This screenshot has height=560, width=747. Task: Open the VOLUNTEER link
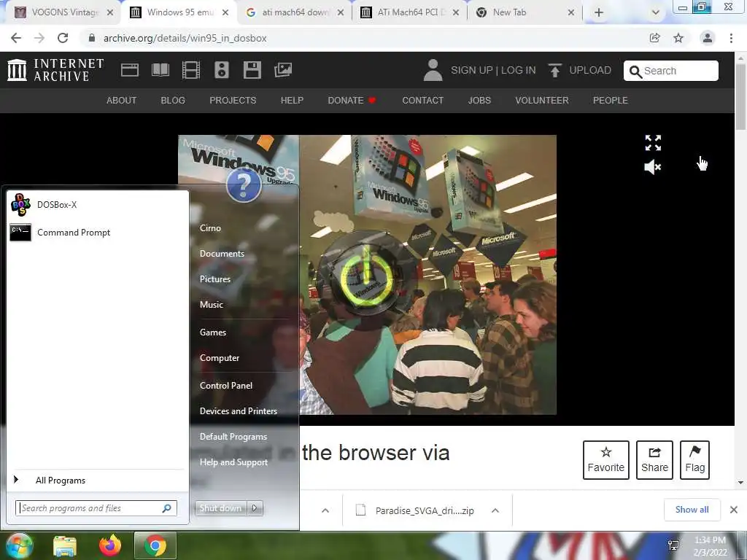(542, 101)
